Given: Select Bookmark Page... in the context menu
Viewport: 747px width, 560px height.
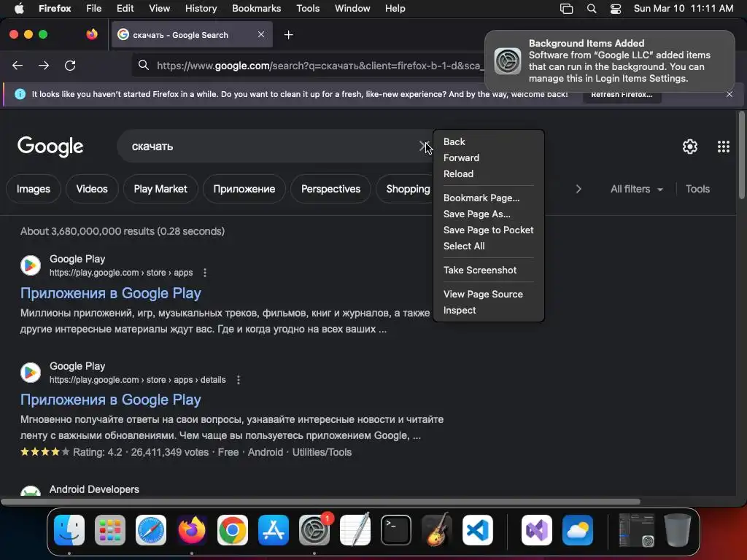Looking at the screenshot, I should [x=488, y=198].
